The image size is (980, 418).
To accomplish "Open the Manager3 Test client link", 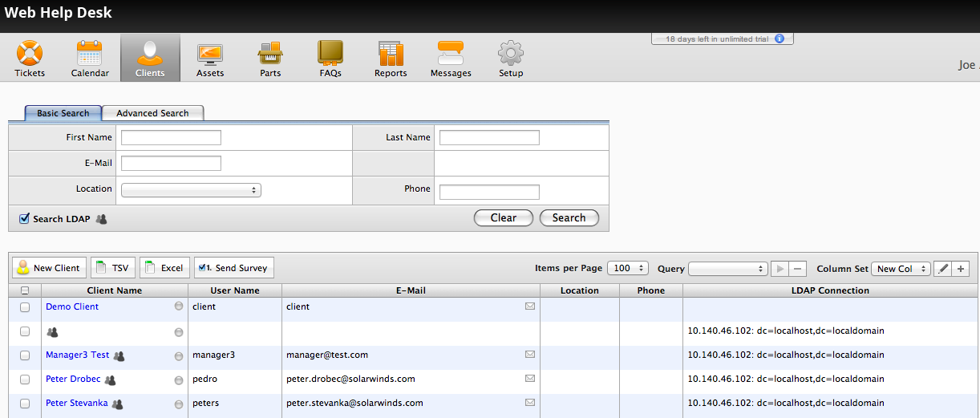I will pos(77,355).
